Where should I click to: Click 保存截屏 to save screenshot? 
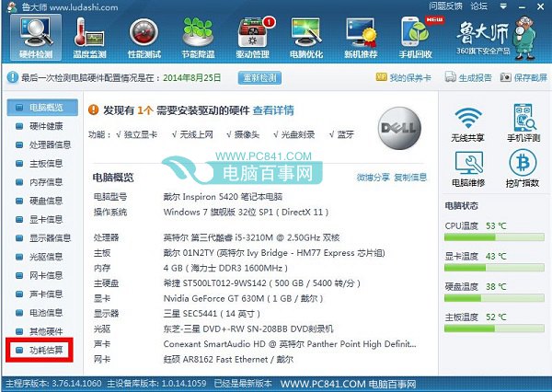523,77
